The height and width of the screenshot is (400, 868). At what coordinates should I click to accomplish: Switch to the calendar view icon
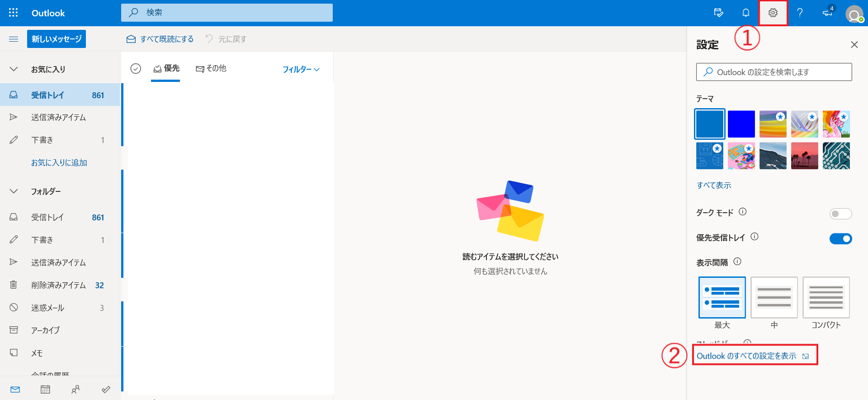pyautogui.click(x=45, y=390)
